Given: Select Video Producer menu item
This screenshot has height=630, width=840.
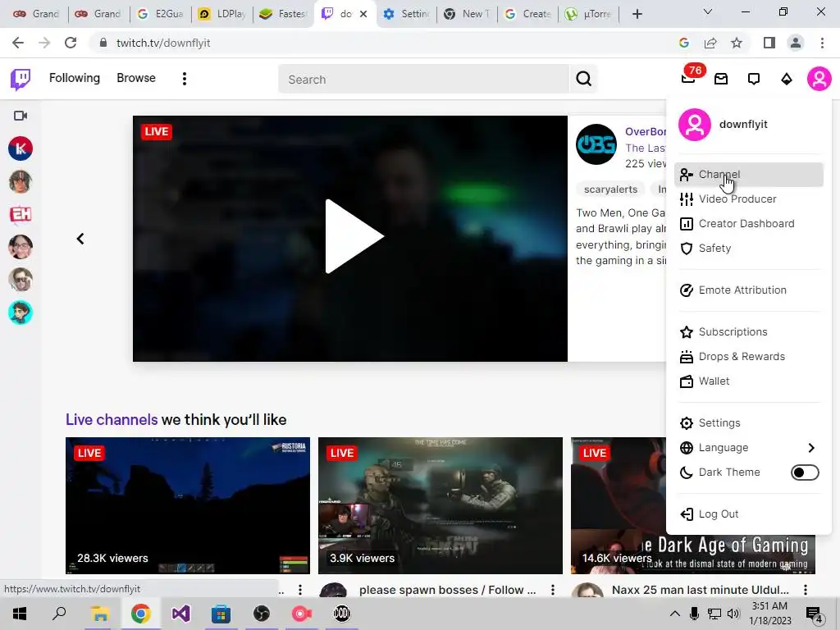Looking at the screenshot, I should pos(748,199).
